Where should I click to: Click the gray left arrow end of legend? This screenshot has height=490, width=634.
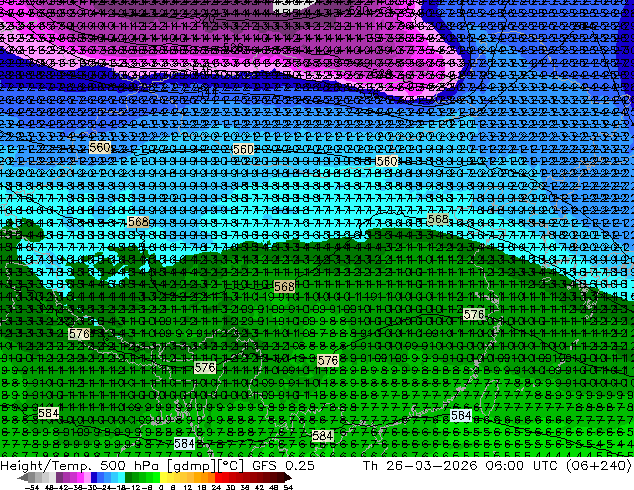pyautogui.click(x=23, y=478)
